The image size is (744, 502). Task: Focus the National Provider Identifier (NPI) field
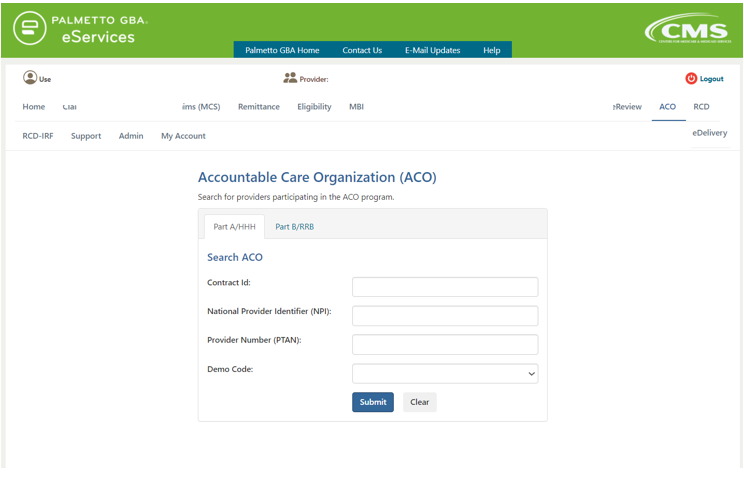[445, 316]
